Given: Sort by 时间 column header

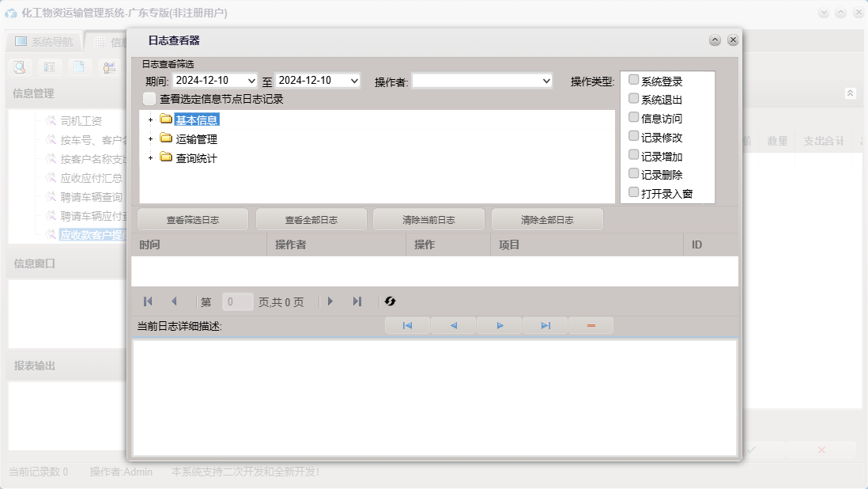Looking at the screenshot, I should (199, 244).
